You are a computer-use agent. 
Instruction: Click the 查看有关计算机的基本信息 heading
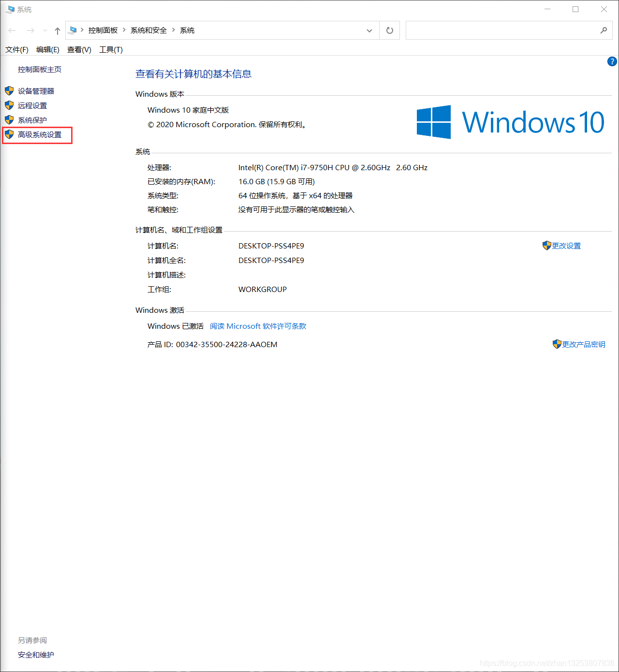193,74
